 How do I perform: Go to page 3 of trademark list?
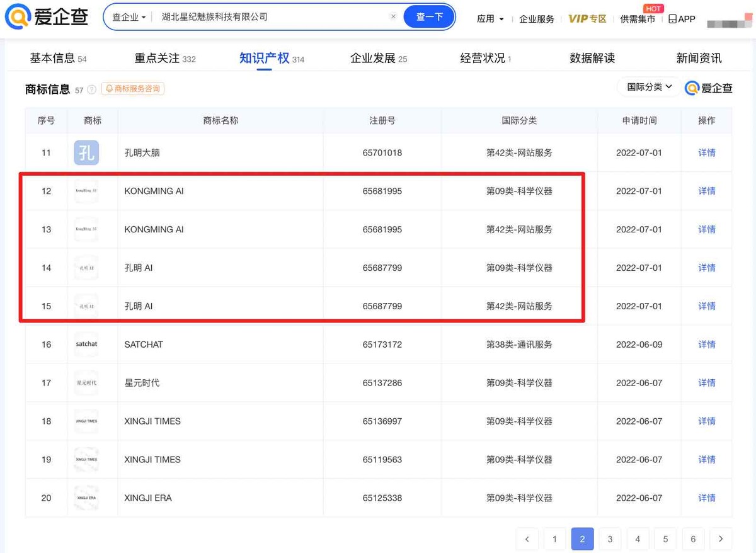pyautogui.click(x=610, y=539)
